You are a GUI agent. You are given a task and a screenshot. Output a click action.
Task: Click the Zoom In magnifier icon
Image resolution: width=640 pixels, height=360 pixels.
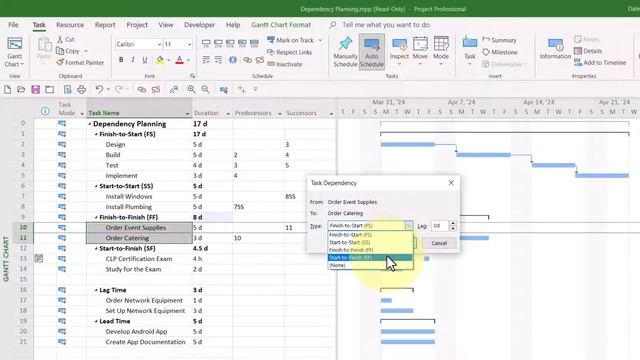point(191,89)
